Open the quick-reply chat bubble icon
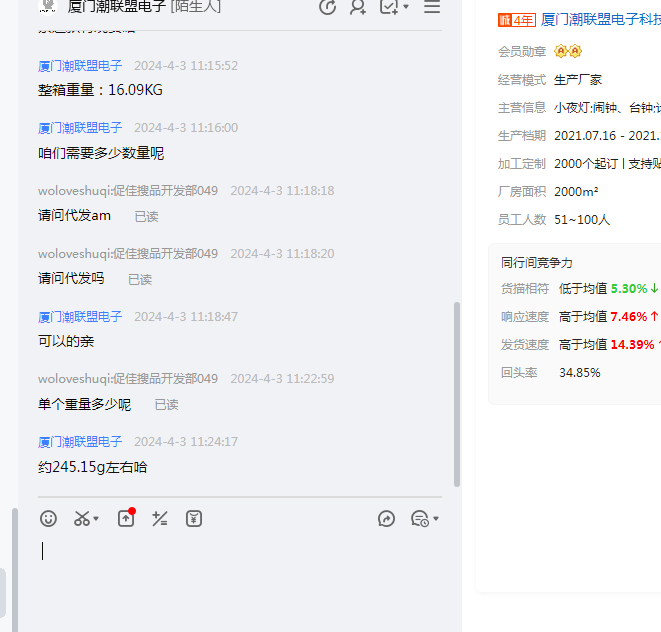The image size is (661, 632). click(419, 518)
